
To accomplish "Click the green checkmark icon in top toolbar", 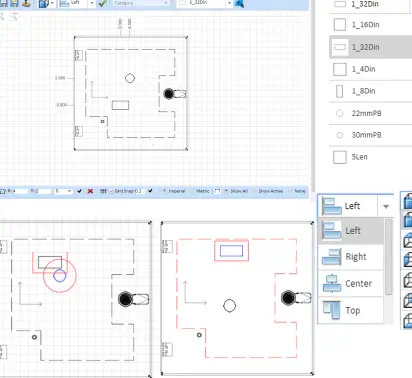I will [102, 3].
